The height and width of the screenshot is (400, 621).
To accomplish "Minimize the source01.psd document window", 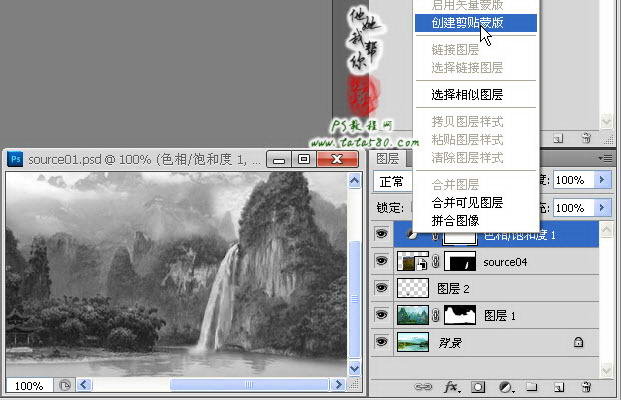I will click(279, 159).
